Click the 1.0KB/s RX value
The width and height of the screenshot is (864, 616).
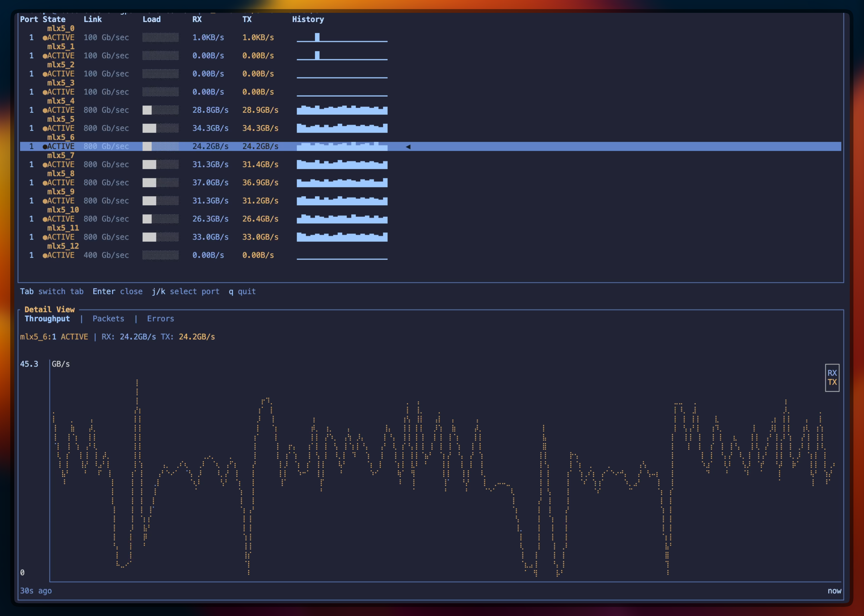click(x=208, y=38)
